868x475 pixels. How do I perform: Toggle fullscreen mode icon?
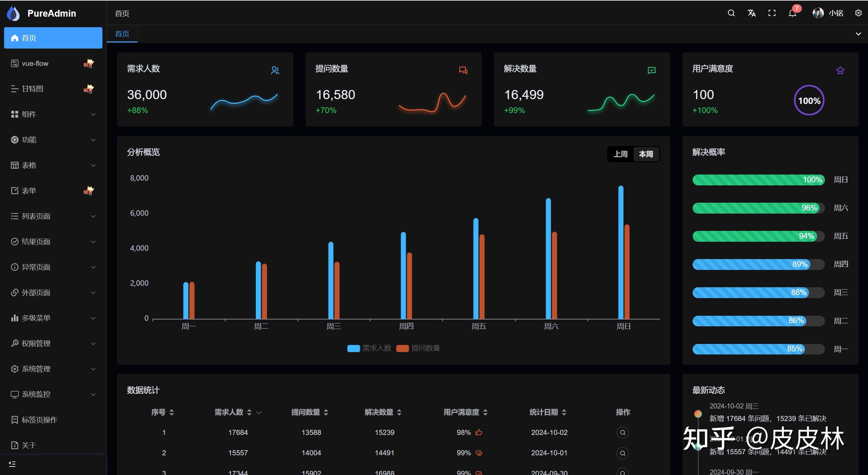coord(772,13)
